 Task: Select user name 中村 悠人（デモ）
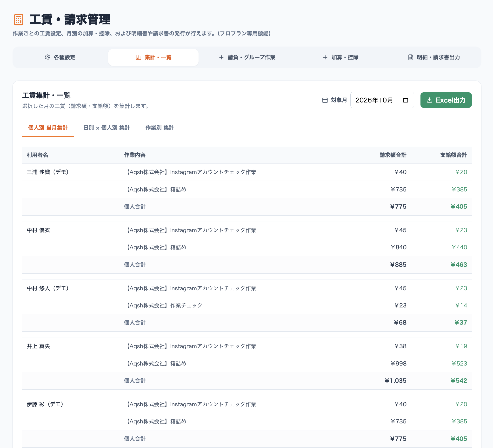click(49, 288)
